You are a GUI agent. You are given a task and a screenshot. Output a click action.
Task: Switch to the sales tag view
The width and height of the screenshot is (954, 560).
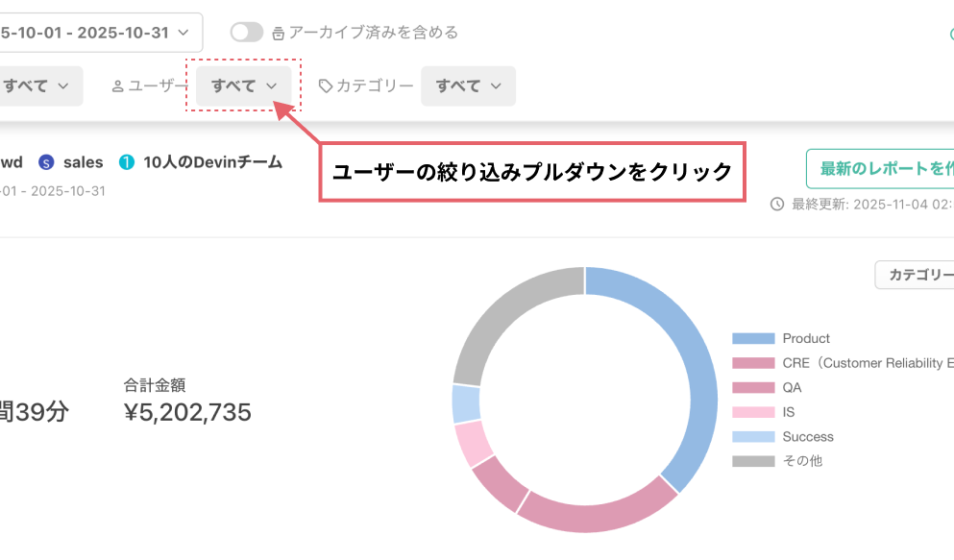pyautogui.click(x=82, y=161)
